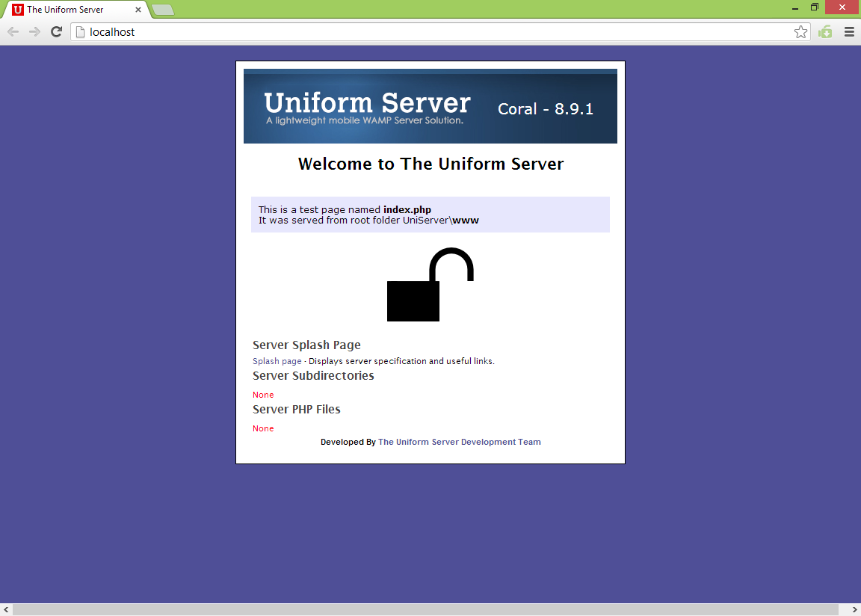Open a new tab
Screen dimensions: 861x616
point(162,10)
